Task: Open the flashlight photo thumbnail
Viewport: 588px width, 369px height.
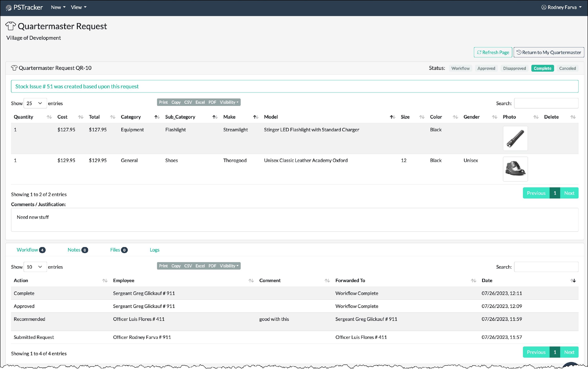Action: click(515, 138)
